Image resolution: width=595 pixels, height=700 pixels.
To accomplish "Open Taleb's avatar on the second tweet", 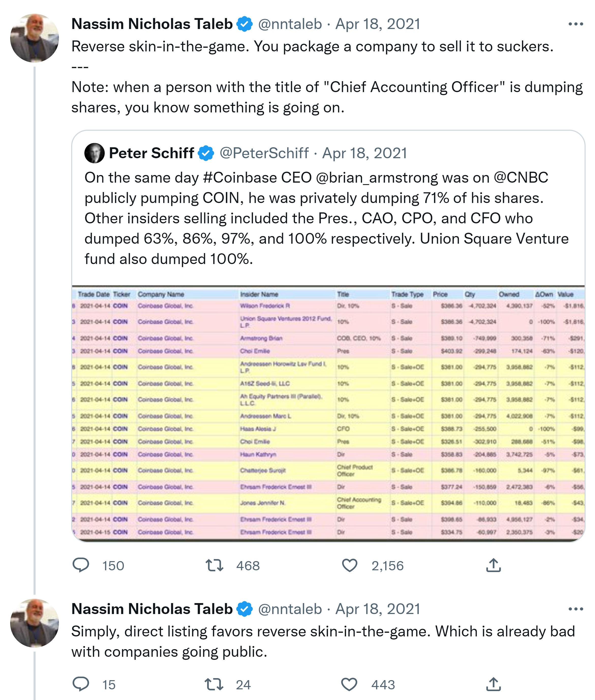I will pos(34,623).
